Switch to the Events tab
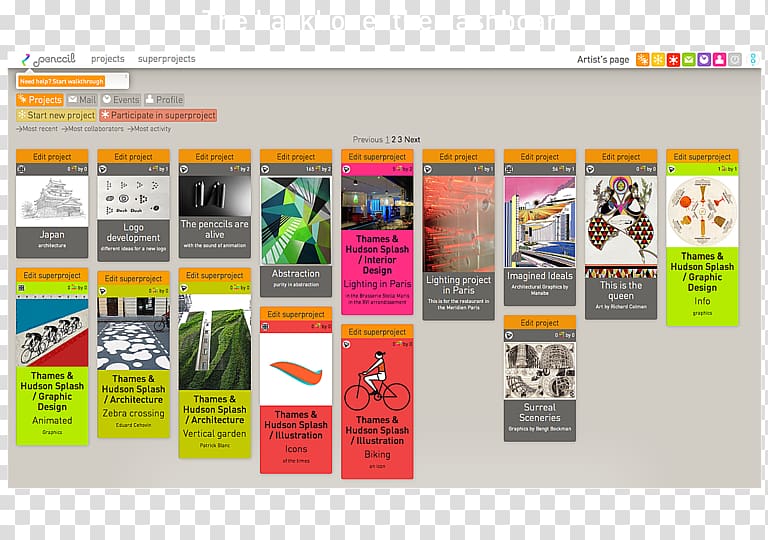The image size is (768, 540). point(121,100)
